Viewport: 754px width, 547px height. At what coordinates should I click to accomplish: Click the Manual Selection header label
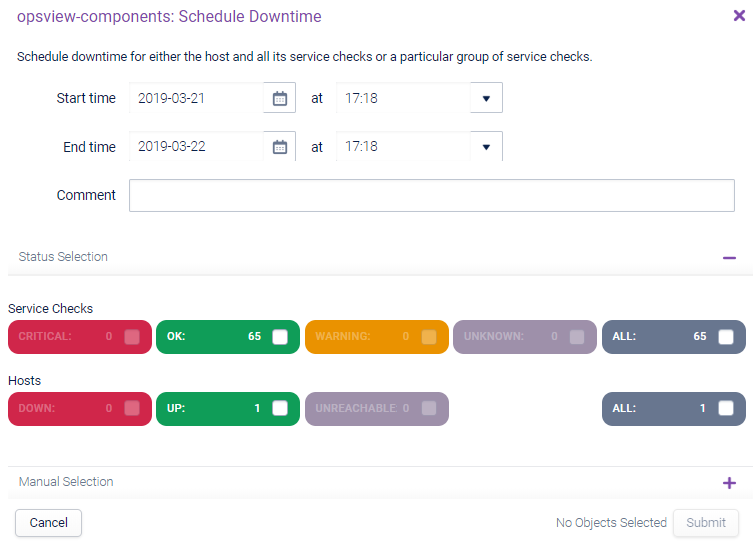[66, 482]
